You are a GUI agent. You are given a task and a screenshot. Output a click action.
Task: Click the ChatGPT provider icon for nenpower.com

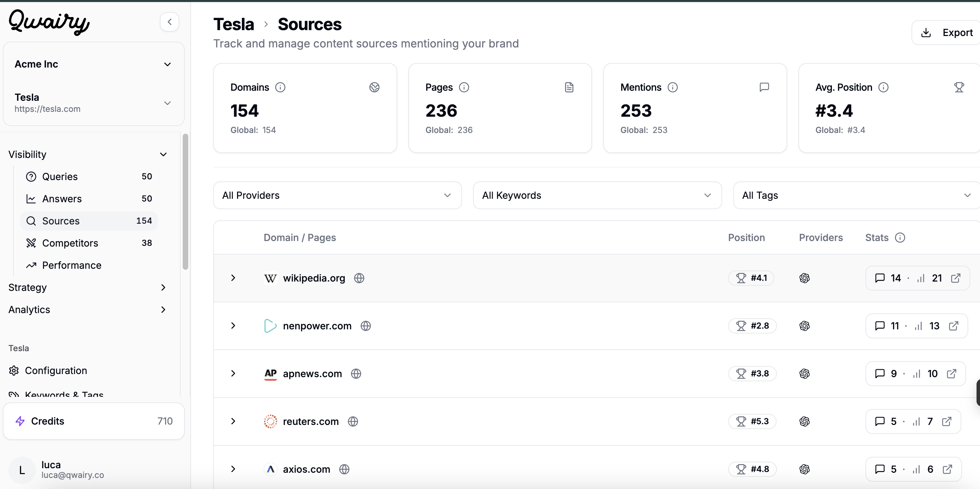click(804, 326)
